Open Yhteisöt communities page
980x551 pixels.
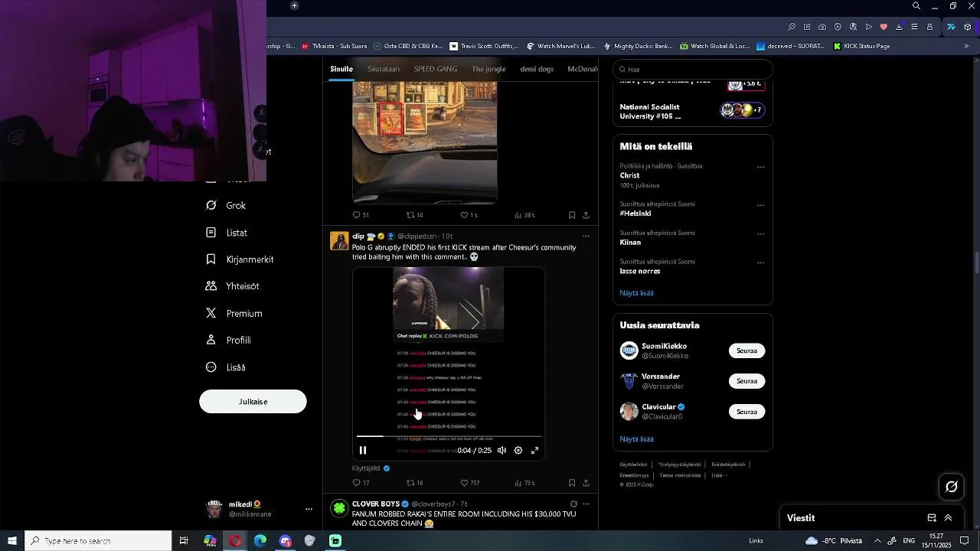click(233, 286)
